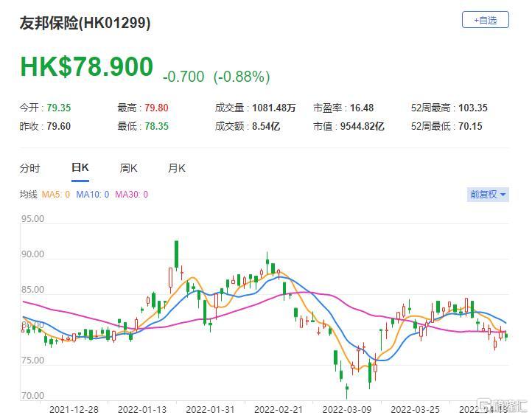Viewport: 532px width, 418px height.
Task: Toggle the MA5 moving average label
Action: 56,195
